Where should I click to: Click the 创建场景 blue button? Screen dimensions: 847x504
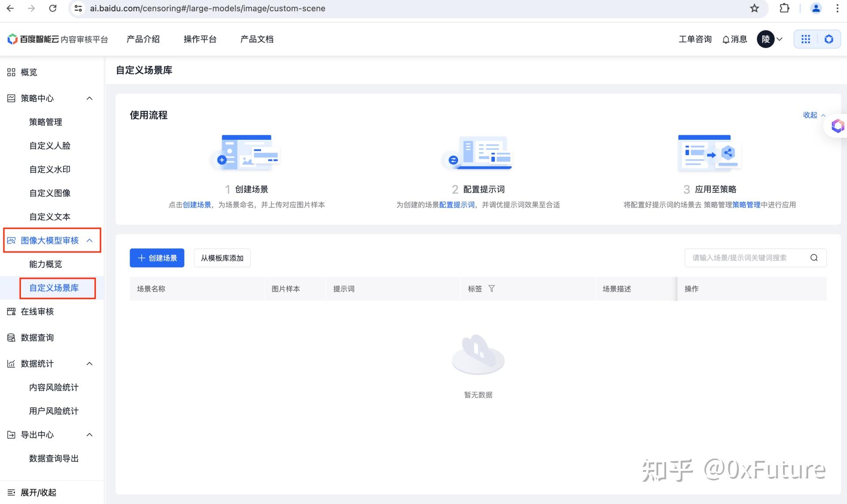pyautogui.click(x=157, y=258)
